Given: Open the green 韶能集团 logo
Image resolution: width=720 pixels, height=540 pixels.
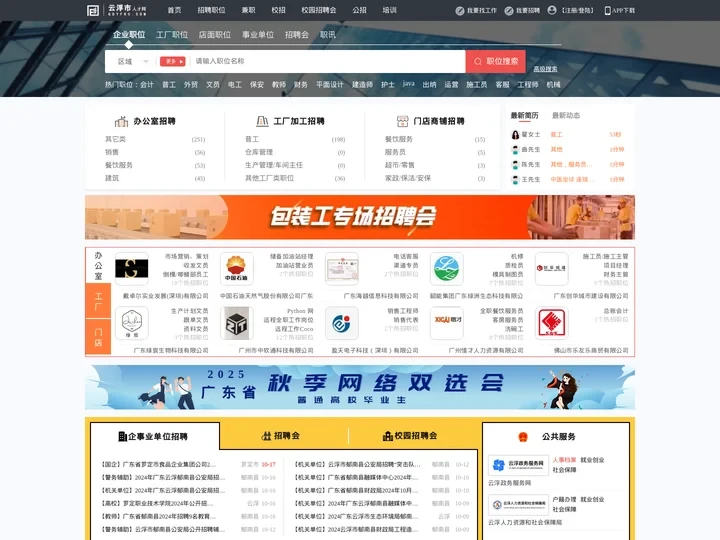Looking at the screenshot, I should 447,269.
